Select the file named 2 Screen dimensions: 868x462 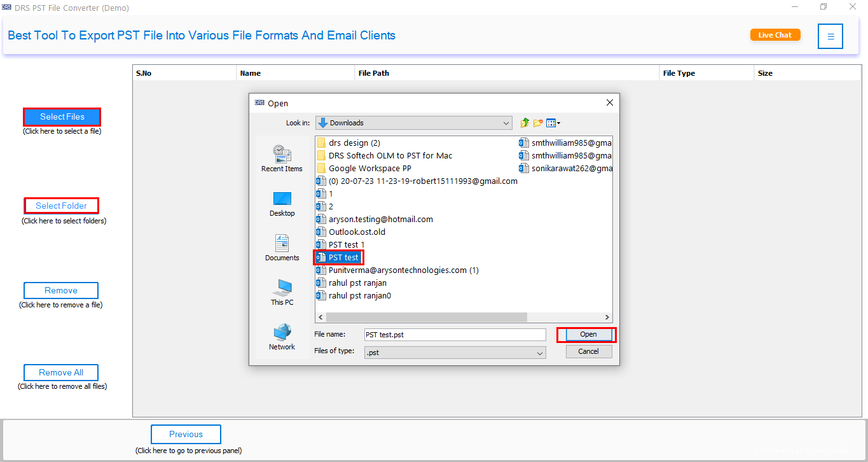coord(325,206)
